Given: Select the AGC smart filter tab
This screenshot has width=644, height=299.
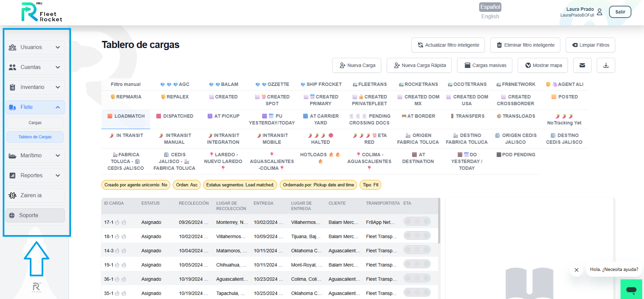Looking at the screenshot, I should (175, 84).
